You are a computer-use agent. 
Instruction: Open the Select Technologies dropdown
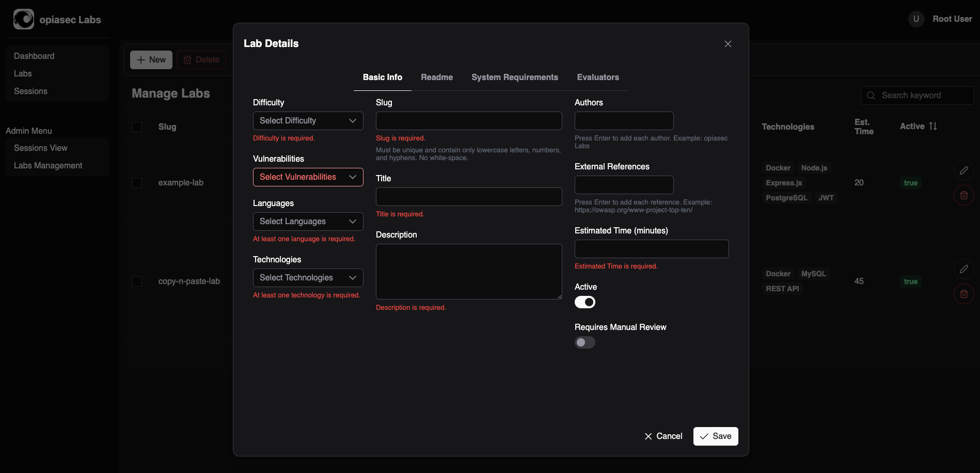pos(308,278)
